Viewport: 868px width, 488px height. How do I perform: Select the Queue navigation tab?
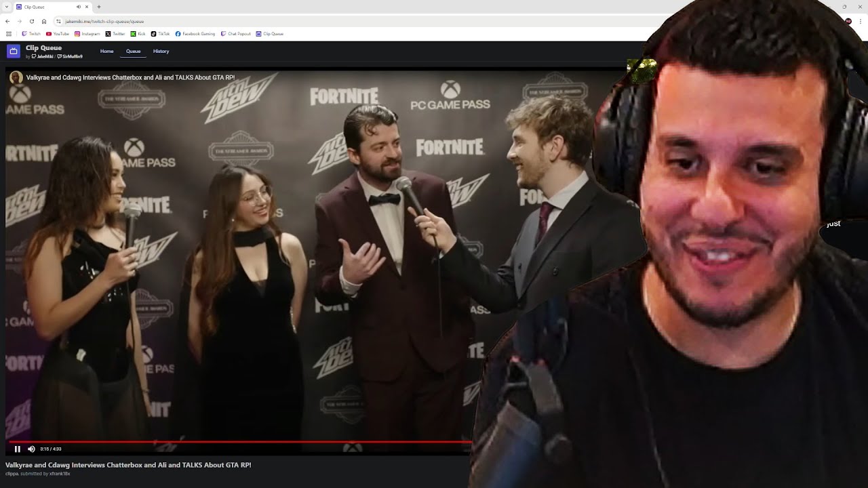pyautogui.click(x=133, y=51)
